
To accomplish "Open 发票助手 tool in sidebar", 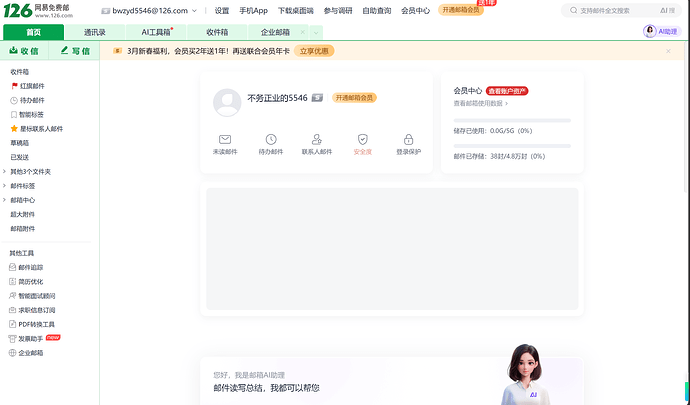I will click(32, 339).
